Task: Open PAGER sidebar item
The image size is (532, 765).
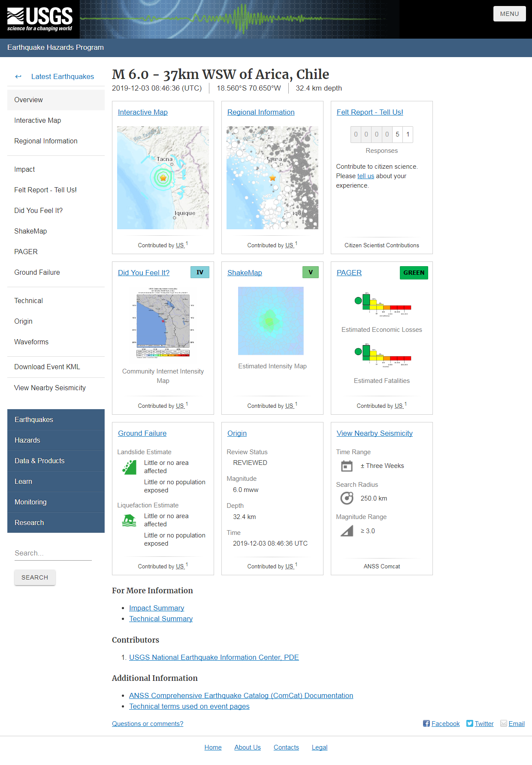Action: [x=56, y=252]
